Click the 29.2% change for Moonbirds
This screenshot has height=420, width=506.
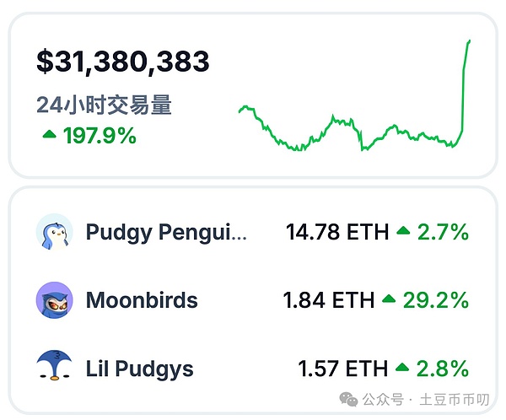click(435, 299)
